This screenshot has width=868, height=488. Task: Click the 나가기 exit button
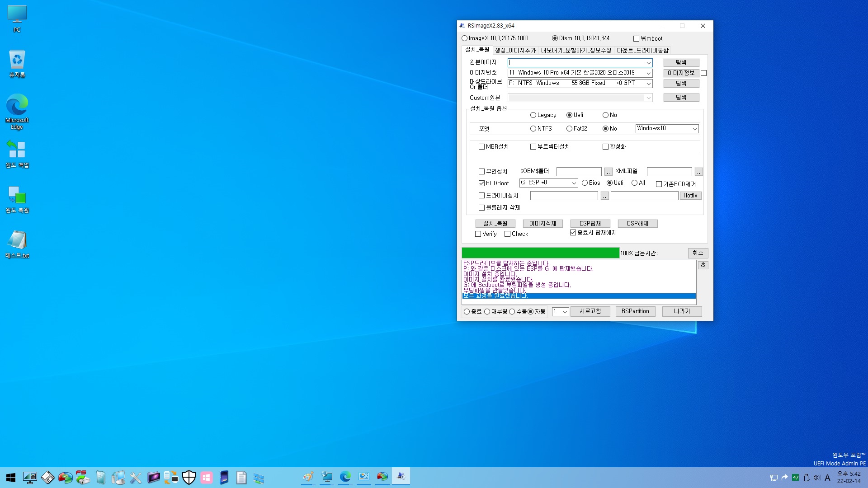coord(682,311)
